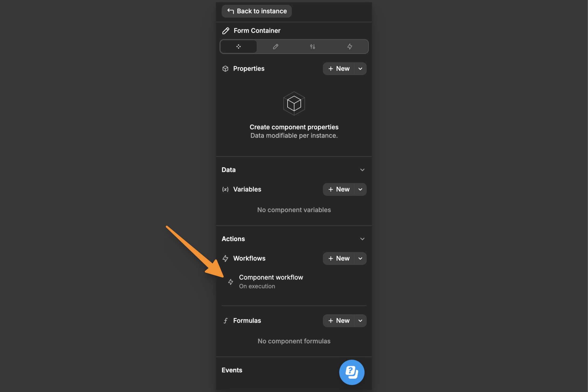The width and height of the screenshot is (588, 392).
Task: Collapse the Data section
Action: pyautogui.click(x=362, y=170)
